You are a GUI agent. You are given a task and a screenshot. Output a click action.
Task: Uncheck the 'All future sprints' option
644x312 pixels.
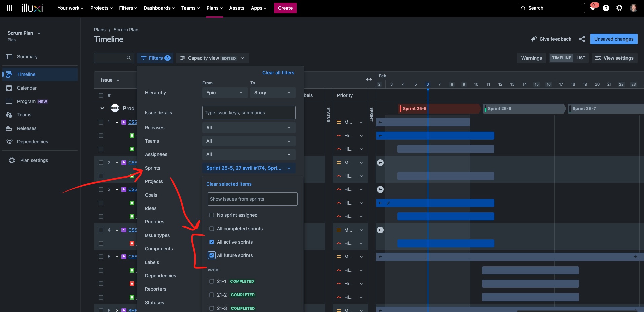click(x=212, y=255)
